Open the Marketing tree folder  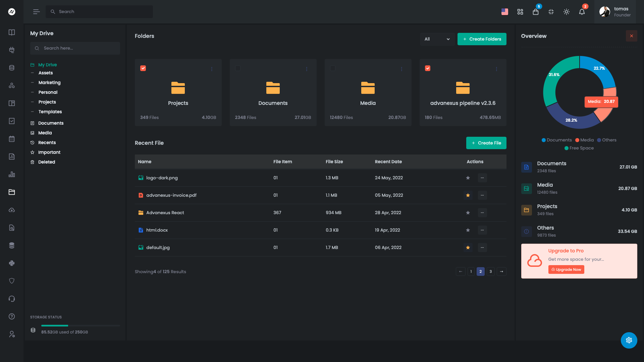tap(49, 82)
